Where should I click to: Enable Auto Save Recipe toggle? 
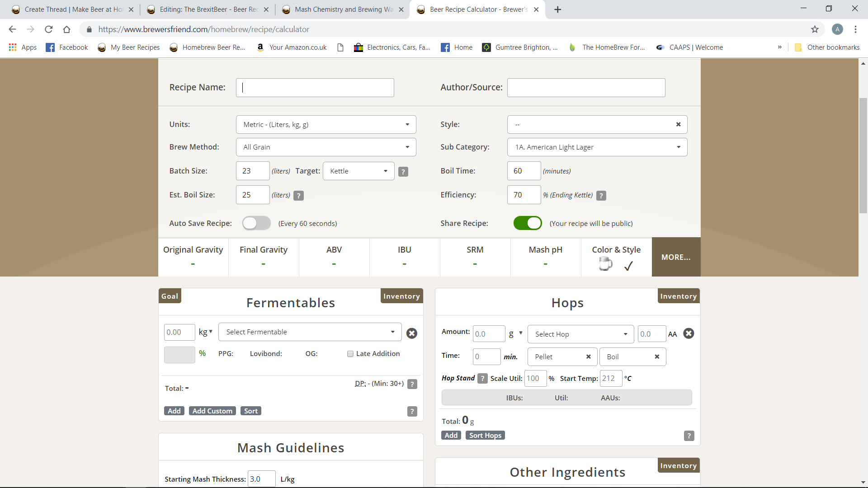tap(256, 223)
